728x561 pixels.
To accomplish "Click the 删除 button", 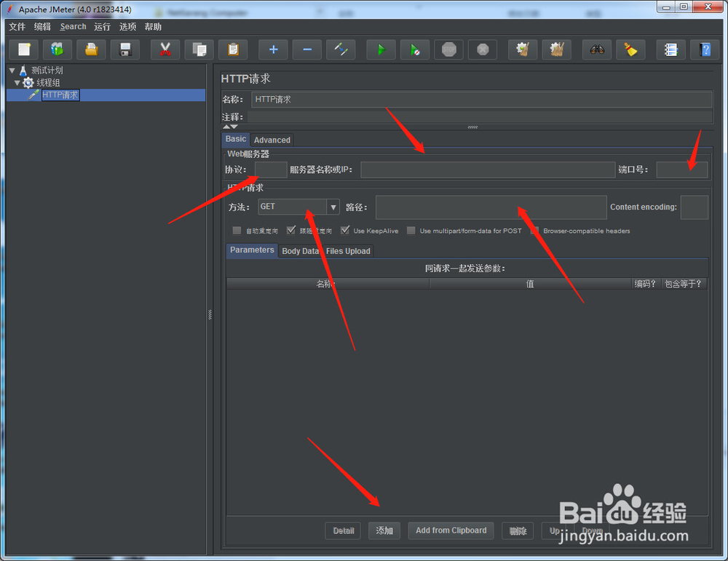I will click(518, 531).
